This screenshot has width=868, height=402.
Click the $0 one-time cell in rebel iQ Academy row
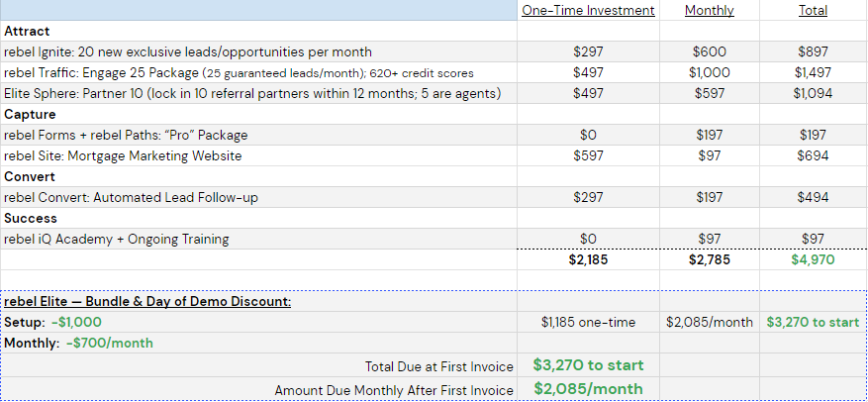coord(588,240)
